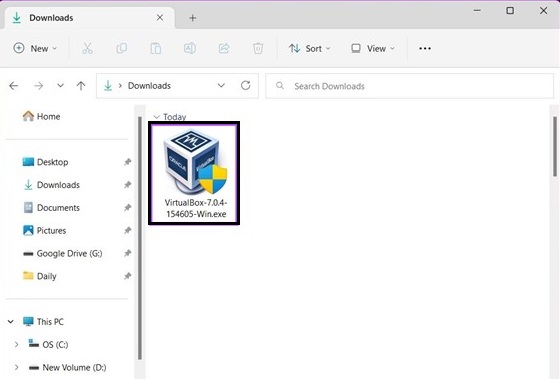This screenshot has width=560, height=379.
Task: Close the Downloads tab
Action: click(x=160, y=18)
